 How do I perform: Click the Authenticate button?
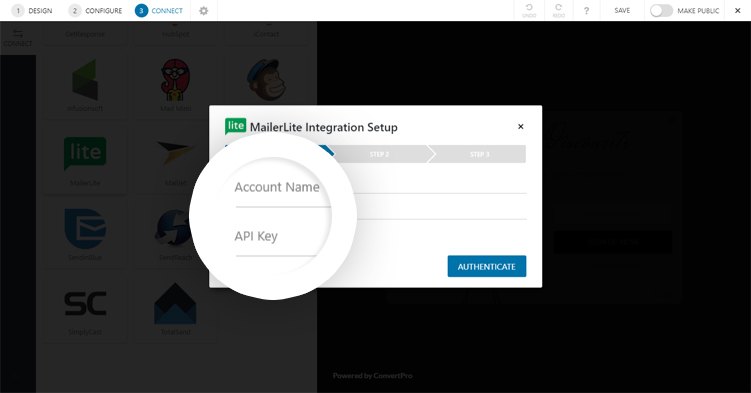[487, 266]
